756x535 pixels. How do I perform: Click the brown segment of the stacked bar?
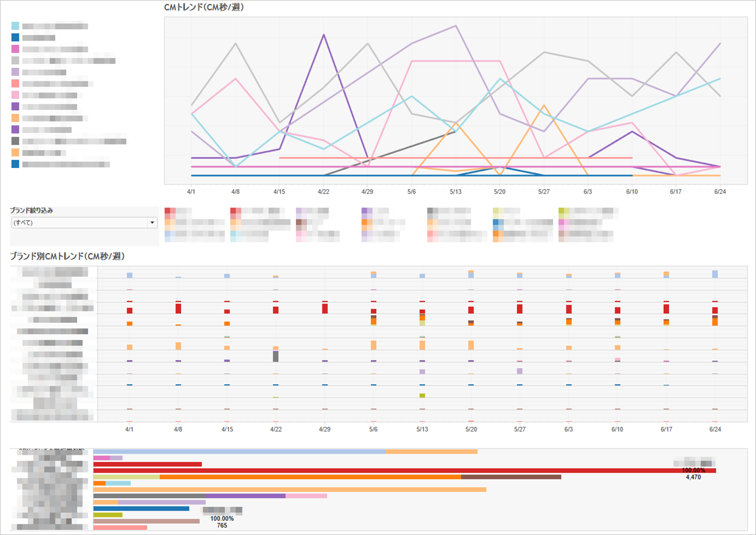coord(510,477)
